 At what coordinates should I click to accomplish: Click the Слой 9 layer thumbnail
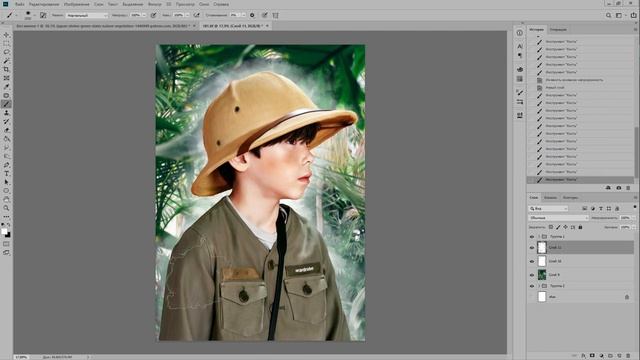tap(542, 275)
